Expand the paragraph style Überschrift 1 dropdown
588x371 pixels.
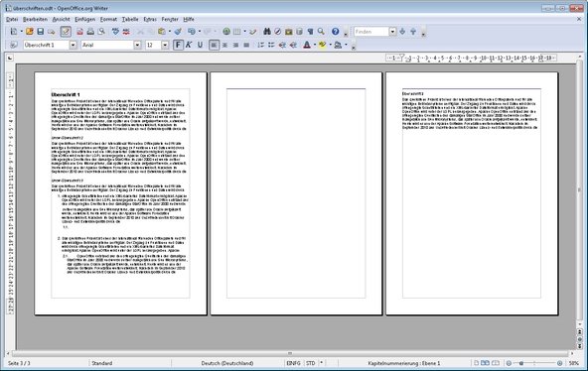click(x=73, y=45)
